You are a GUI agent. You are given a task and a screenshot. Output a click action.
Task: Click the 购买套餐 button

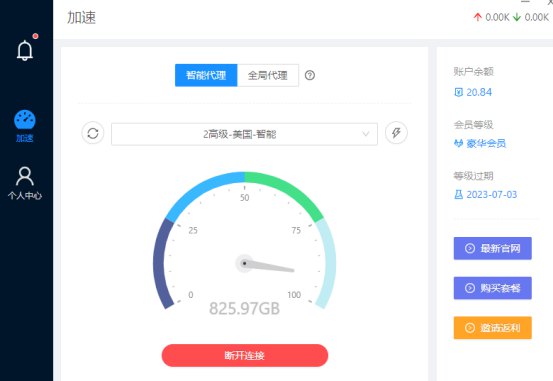point(492,288)
